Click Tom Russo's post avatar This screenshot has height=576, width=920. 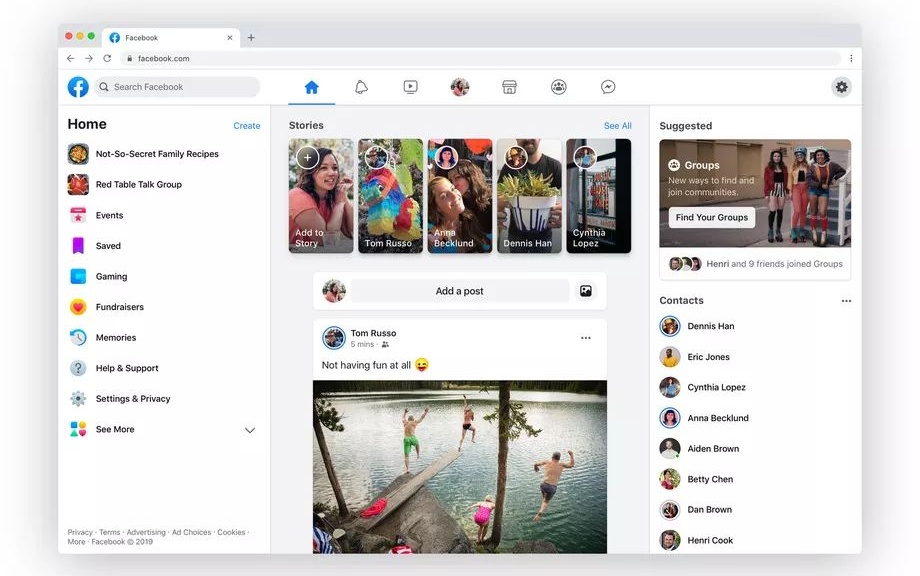pyautogui.click(x=334, y=338)
